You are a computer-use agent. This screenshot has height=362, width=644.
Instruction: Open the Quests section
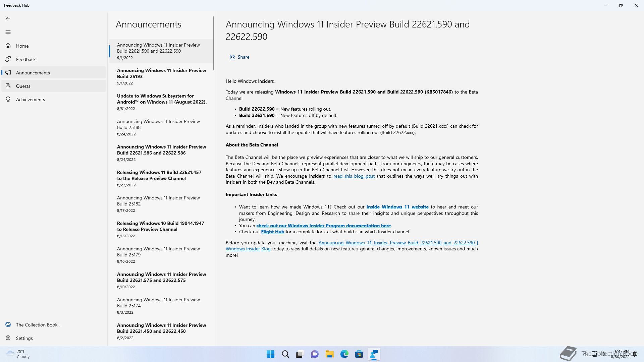coord(54,86)
